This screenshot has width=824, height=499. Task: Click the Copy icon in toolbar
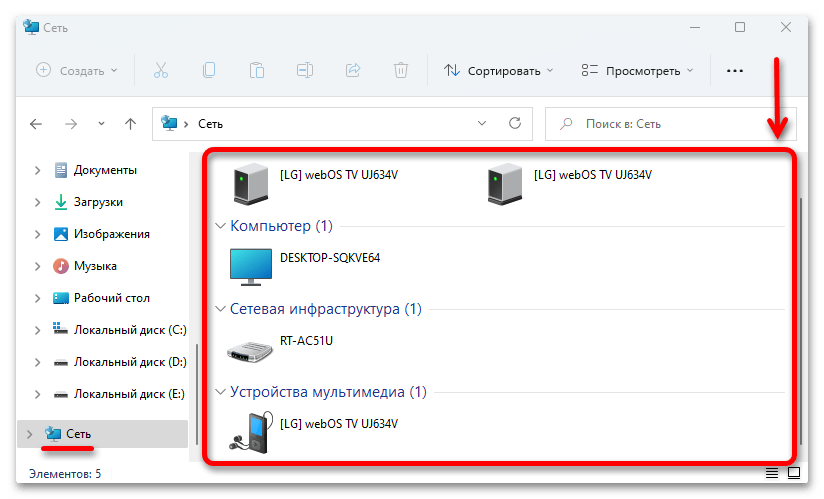[209, 70]
